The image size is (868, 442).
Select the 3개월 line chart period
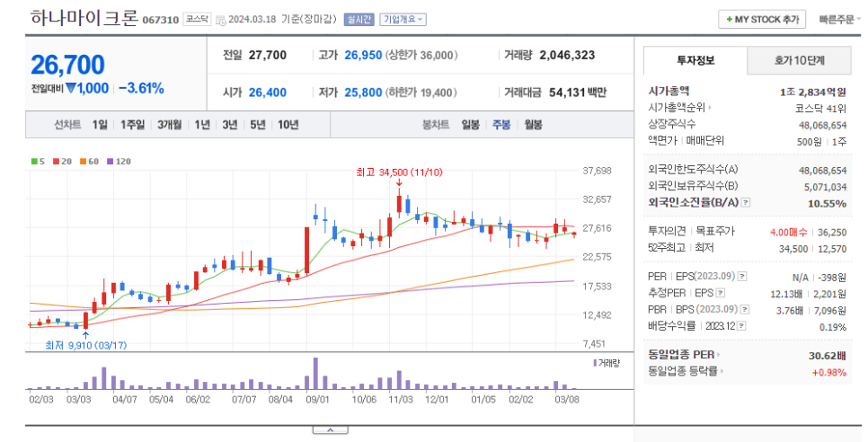tap(170, 125)
